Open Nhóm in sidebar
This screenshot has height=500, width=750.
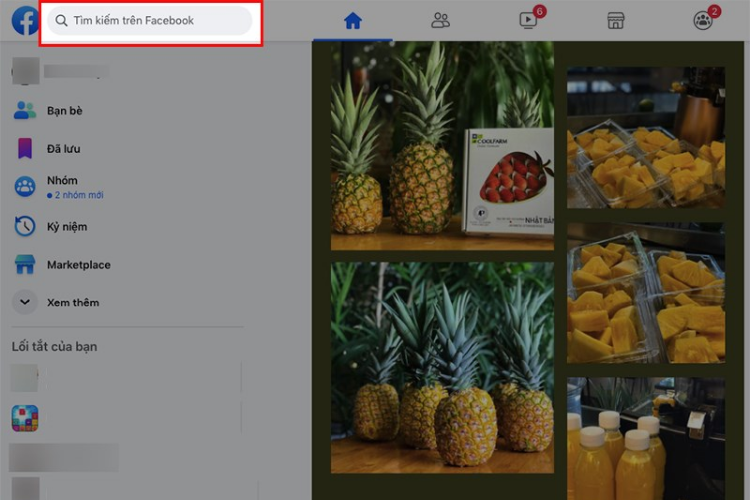point(62,180)
